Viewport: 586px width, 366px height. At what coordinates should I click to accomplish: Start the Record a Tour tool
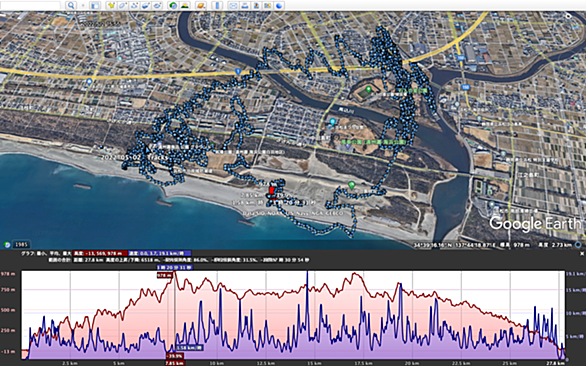[157, 5]
